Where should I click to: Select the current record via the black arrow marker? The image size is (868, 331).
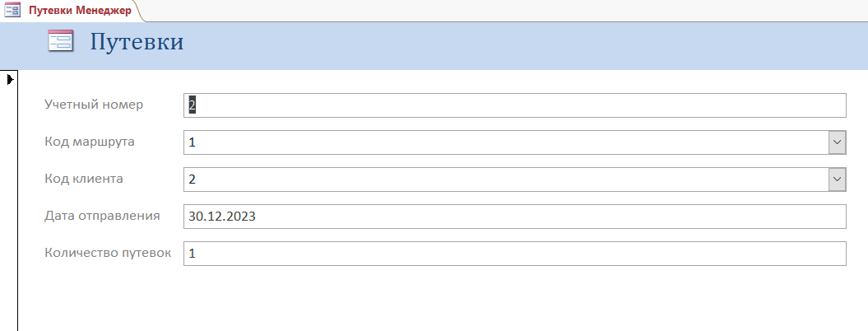click(9, 80)
